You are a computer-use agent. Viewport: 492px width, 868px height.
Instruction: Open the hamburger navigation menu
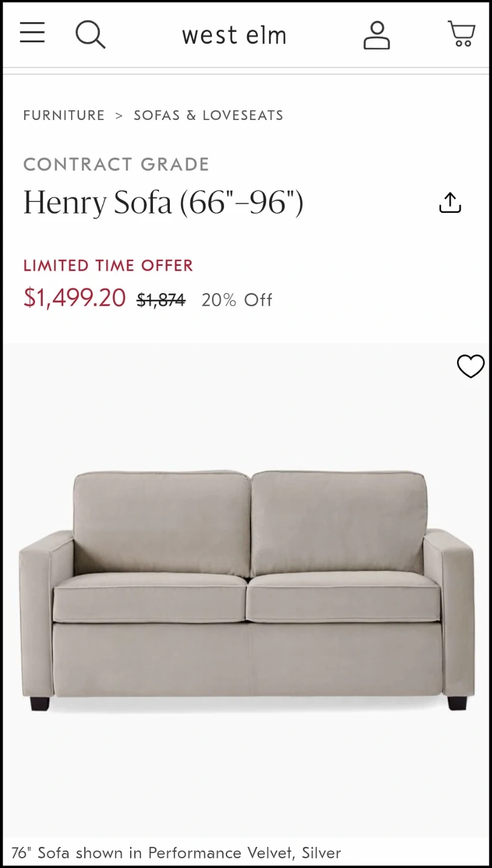[x=33, y=33]
